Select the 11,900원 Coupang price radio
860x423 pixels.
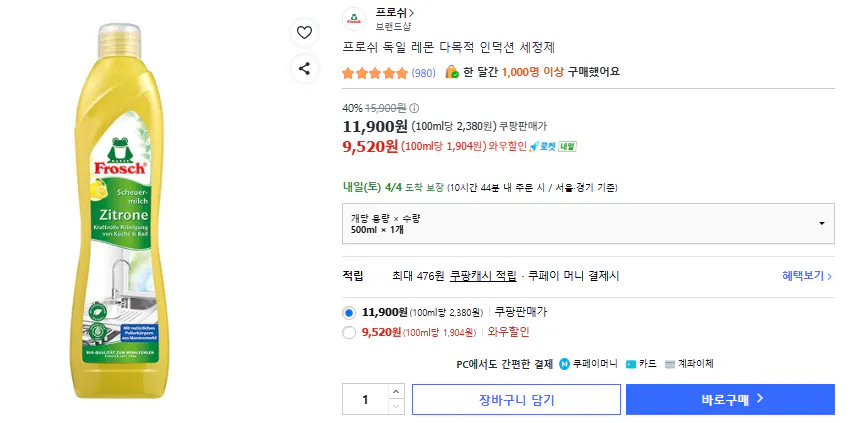coord(349,312)
